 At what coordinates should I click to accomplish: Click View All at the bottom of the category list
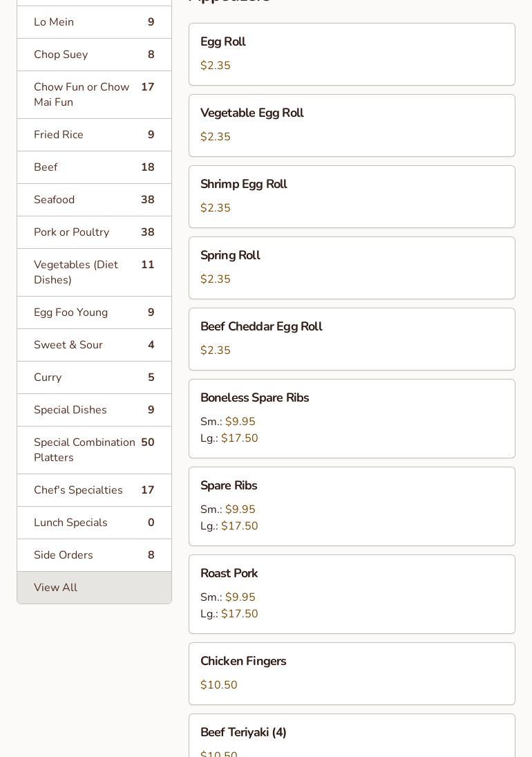click(x=94, y=588)
